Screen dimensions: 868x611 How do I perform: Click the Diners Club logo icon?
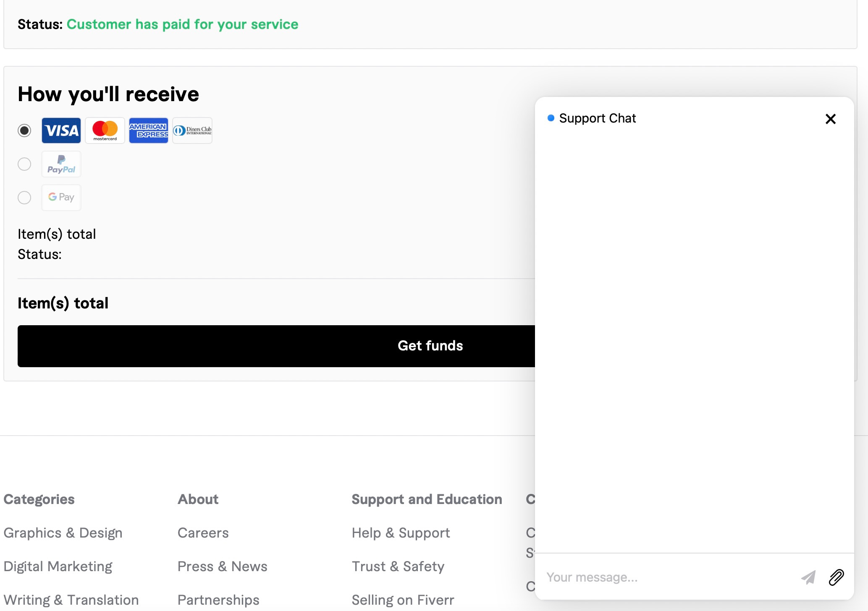pos(192,131)
